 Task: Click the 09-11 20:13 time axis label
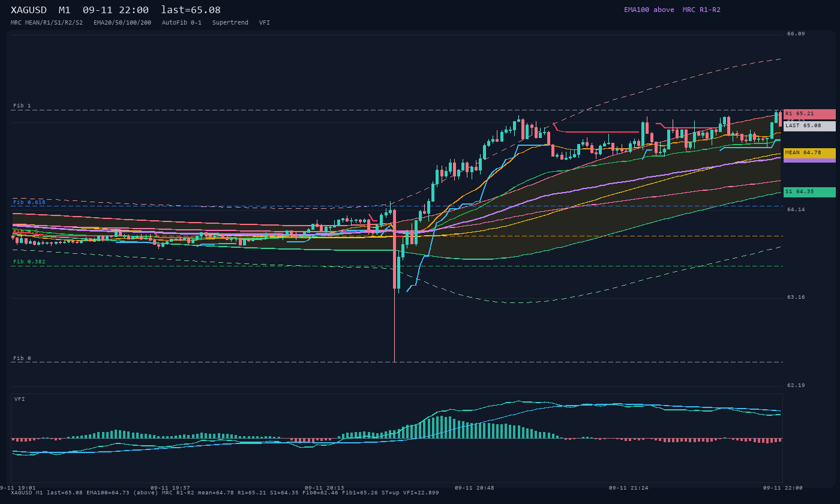[x=325, y=488]
